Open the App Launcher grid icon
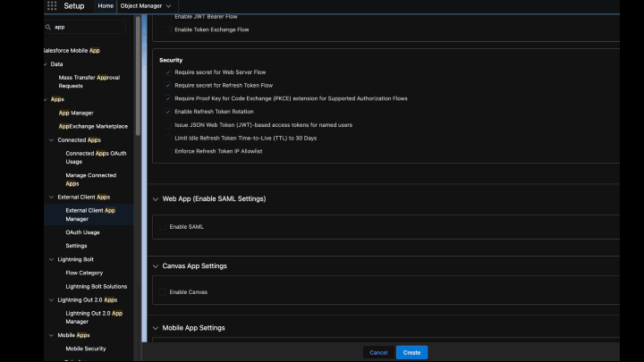Image resolution: width=644 pixels, height=362 pixels. [52, 5]
